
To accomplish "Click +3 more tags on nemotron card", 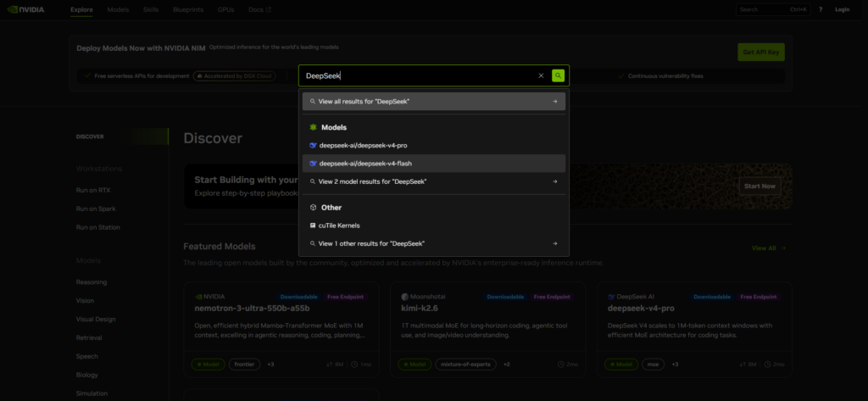I will pos(270,365).
